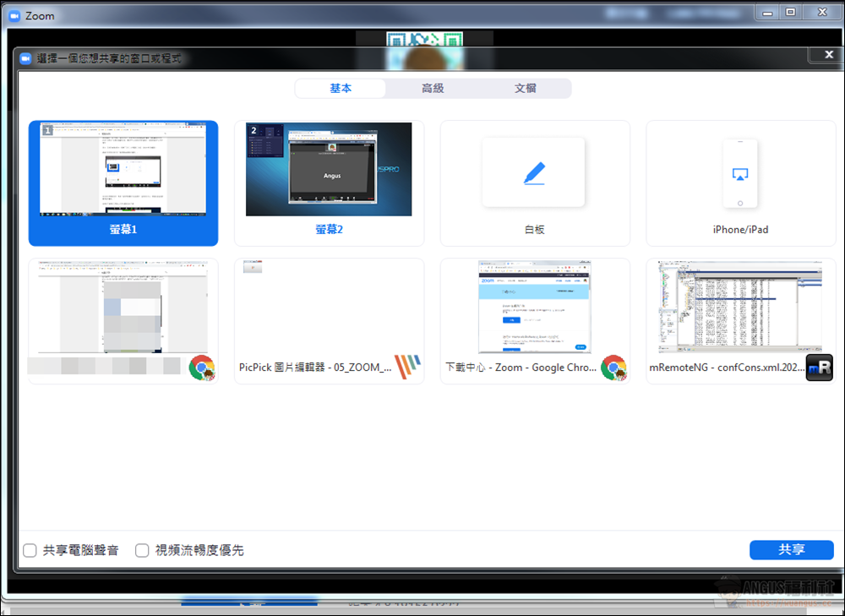The image size is (845, 616).
Task: Click Chrome icon on the blurred window
Action: tap(201, 368)
